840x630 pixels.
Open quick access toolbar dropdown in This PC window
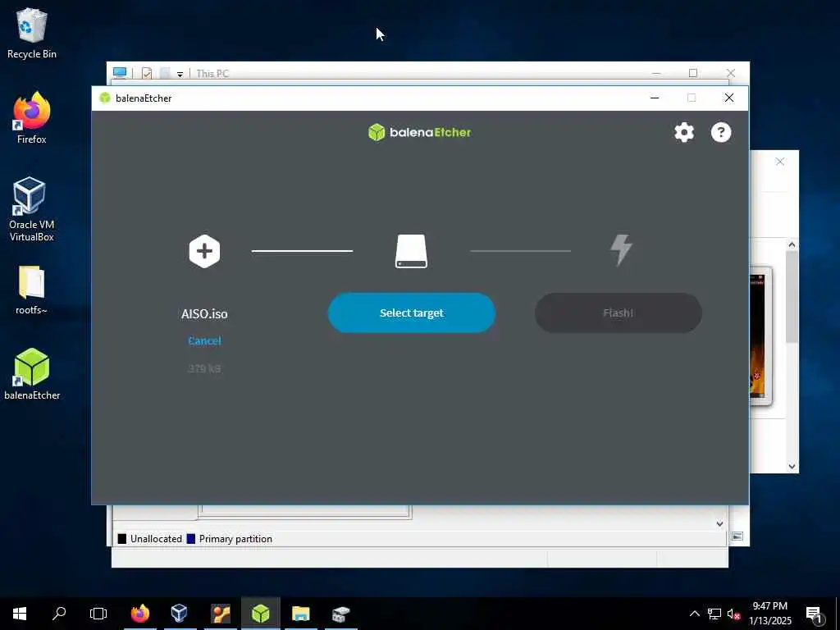click(180, 74)
